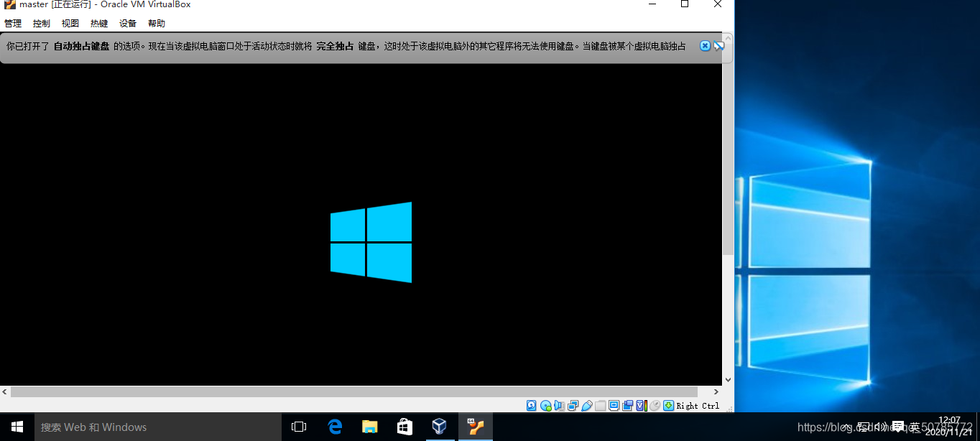Open the 管理 menu
The image size is (980, 441).
coord(13,24)
